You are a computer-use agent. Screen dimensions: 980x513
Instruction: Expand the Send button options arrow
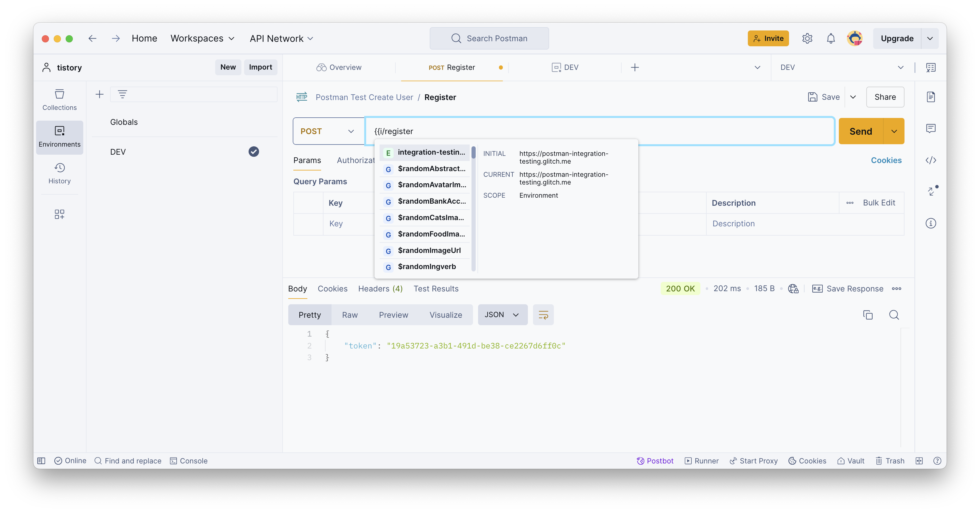pos(894,131)
